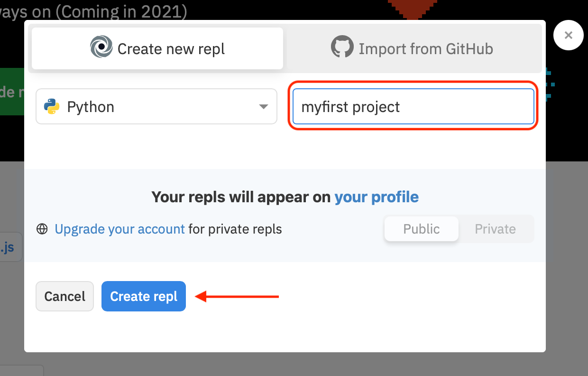Expand the language dropdown arrow
Screen dimensions: 588x376
(x=264, y=107)
